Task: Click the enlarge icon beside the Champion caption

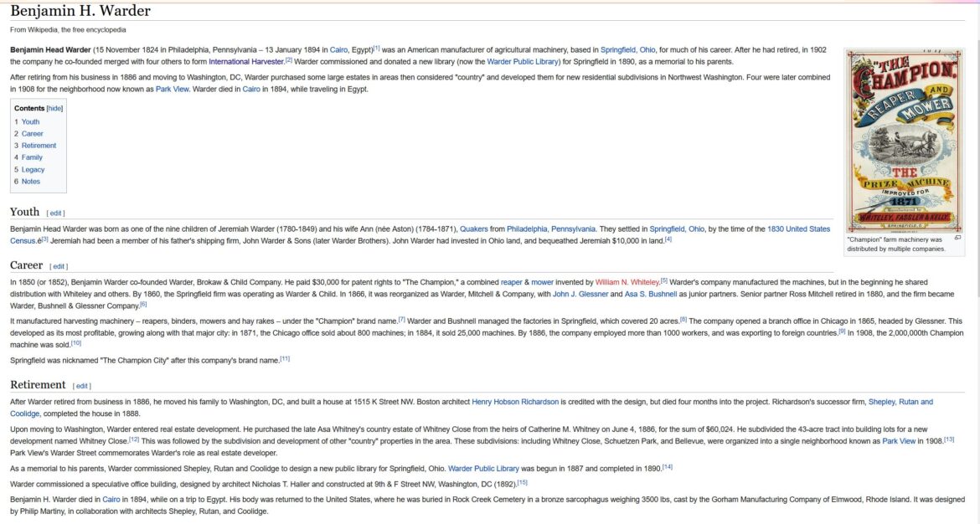Action: click(957, 238)
